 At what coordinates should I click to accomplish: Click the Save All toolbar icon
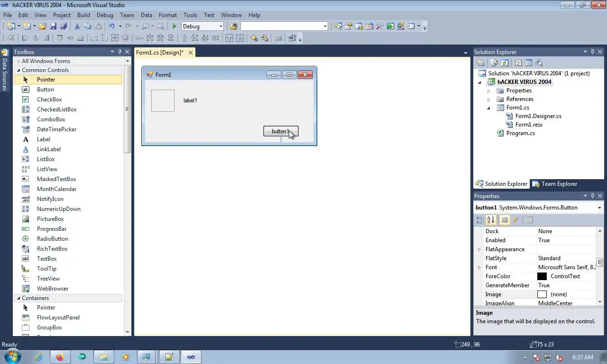64,27
